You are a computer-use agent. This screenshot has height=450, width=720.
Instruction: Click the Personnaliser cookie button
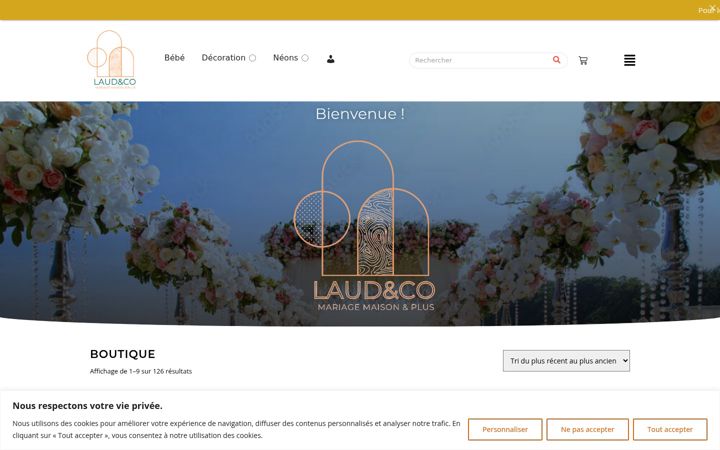point(505,429)
